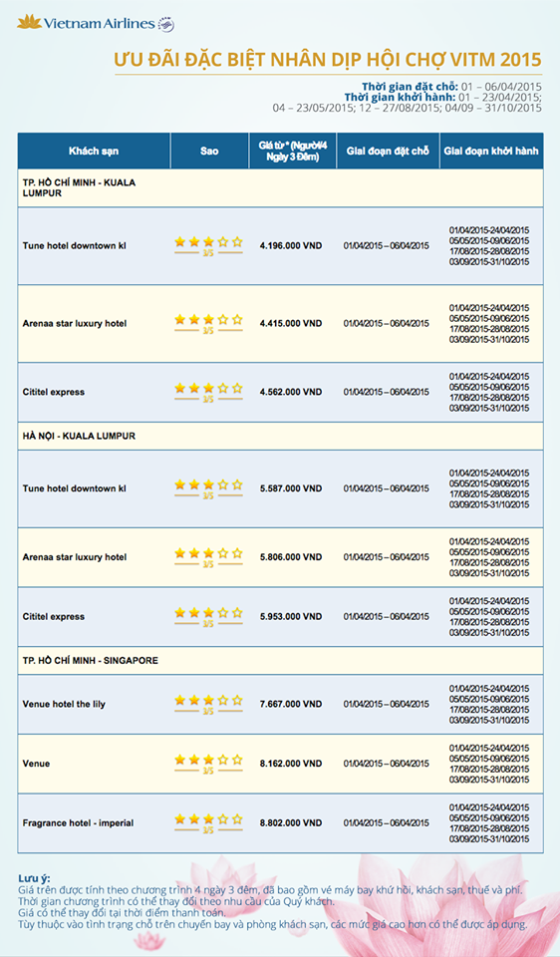Viewport: 560px width, 957px height.
Task: Click Tune hotel downtown kl under Hà Nội
Action: coord(75,488)
